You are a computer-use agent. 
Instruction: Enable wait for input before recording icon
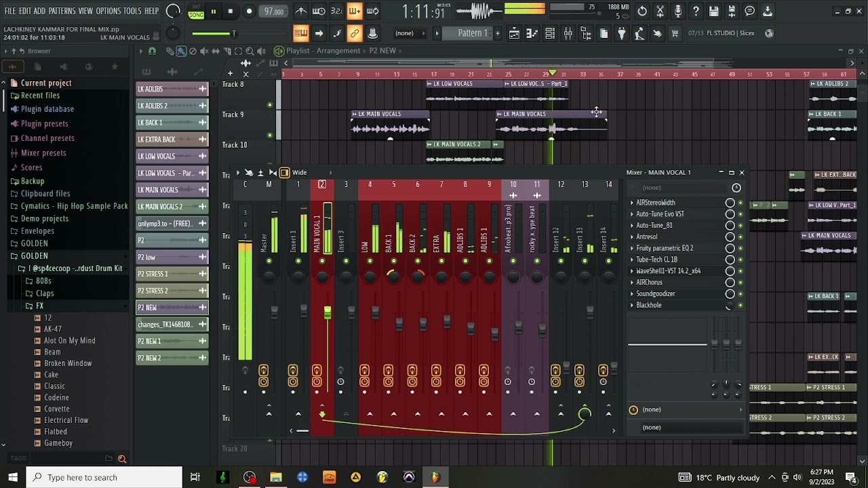[319, 11]
